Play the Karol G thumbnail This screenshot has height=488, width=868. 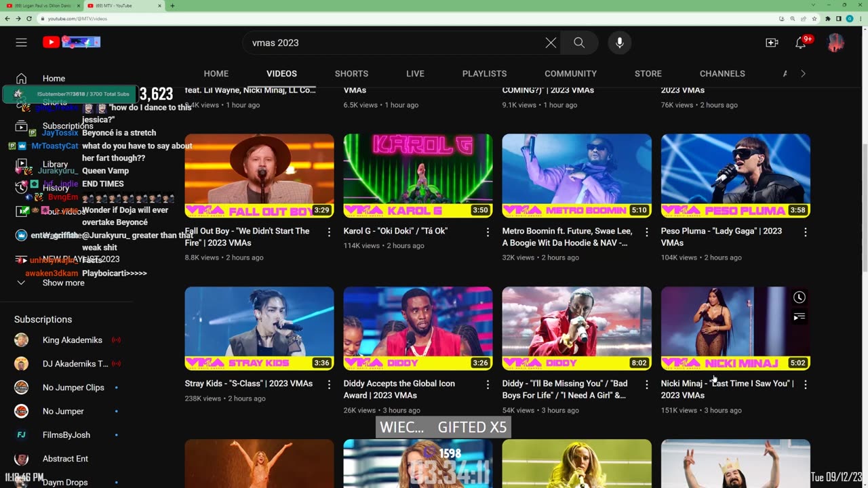pos(418,176)
